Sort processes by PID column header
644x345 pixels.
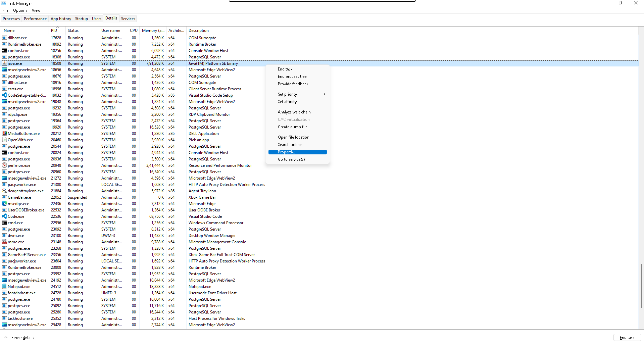[x=54, y=31]
